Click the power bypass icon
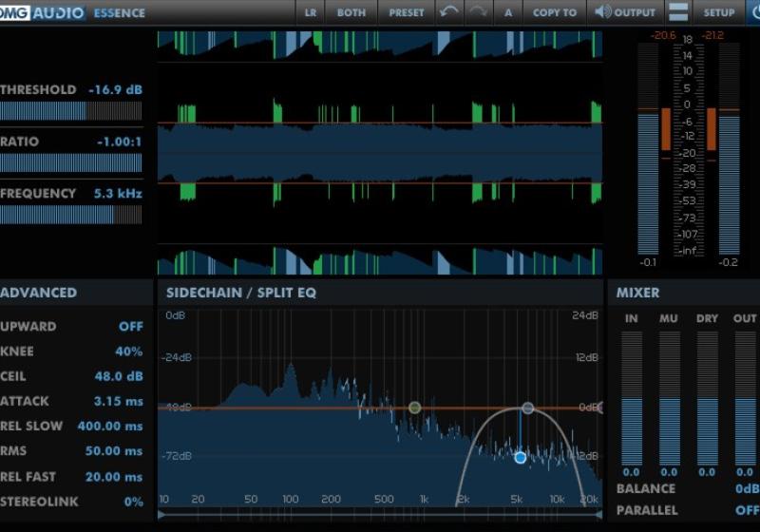This screenshot has height=532, width=760. click(x=751, y=12)
